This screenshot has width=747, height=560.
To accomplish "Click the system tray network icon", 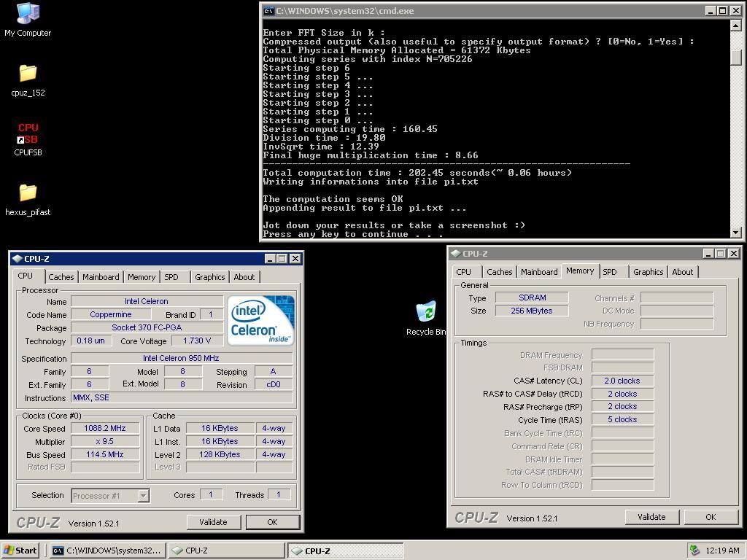I will pos(694,550).
